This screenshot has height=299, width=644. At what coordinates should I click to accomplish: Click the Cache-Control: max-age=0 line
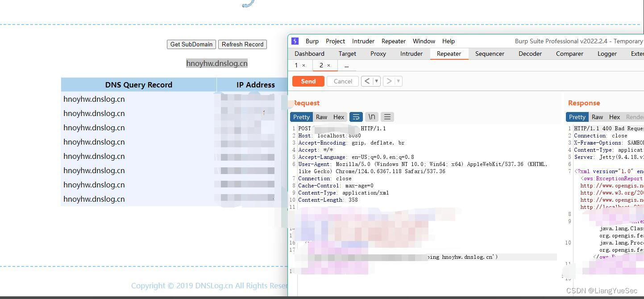(x=336, y=186)
